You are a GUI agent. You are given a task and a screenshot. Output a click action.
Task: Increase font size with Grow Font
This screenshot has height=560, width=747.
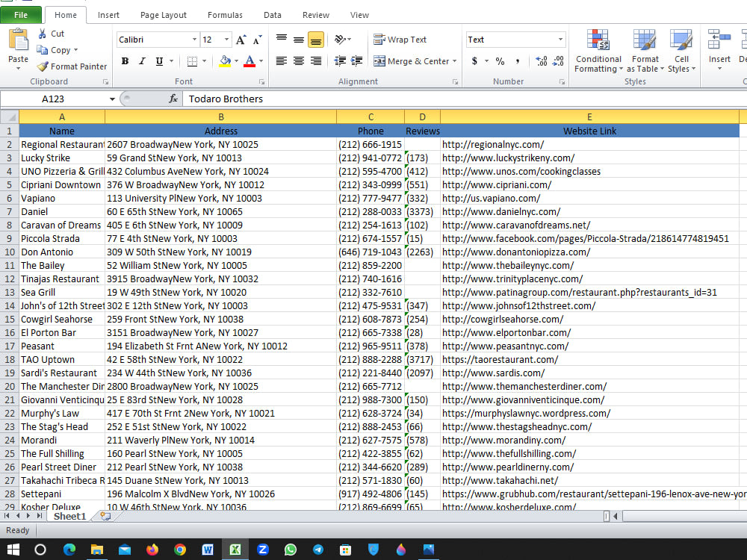[241, 40]
